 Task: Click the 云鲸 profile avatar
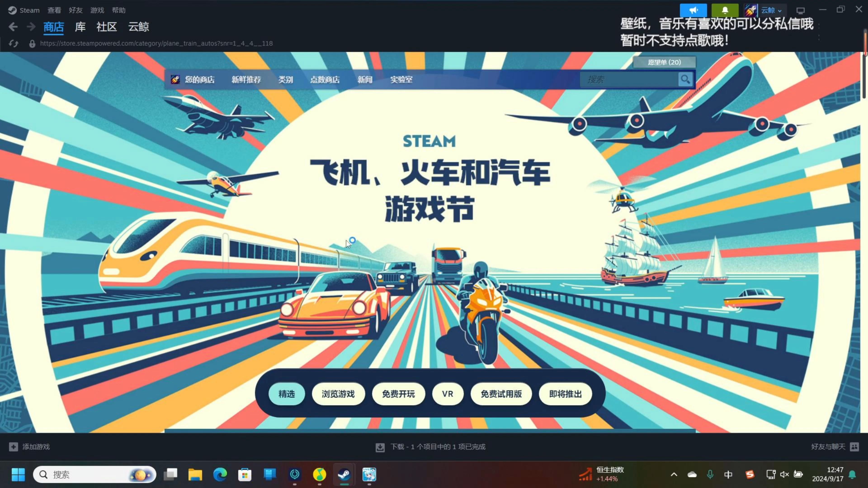click(x=750, y=10)
